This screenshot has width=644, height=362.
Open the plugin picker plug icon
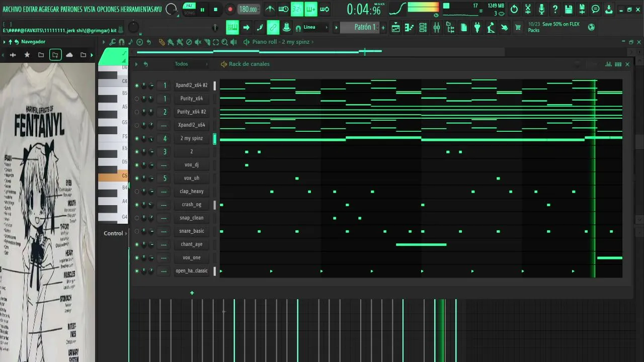click(477, 28)
